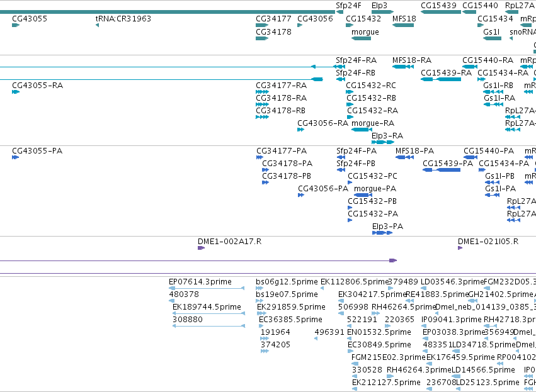The height and width of the screenshot is (392, 536).
Task: Select the 480378 EST label
Action: coord(184,294)
